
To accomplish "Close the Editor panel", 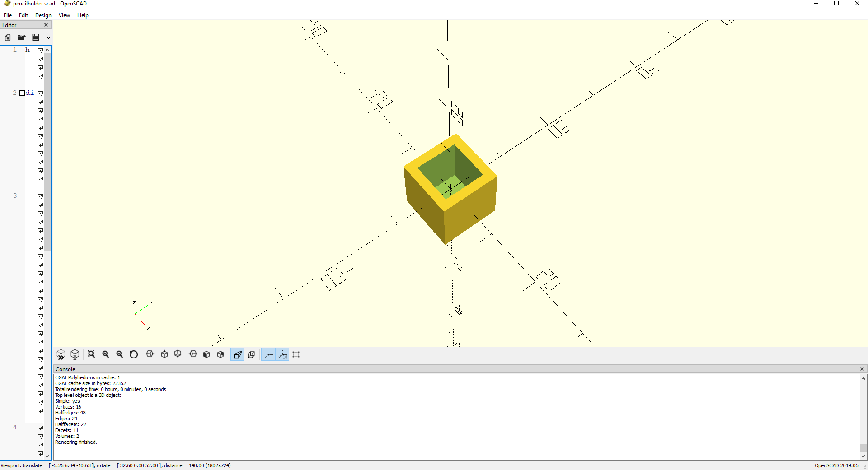I will (46, 25).
